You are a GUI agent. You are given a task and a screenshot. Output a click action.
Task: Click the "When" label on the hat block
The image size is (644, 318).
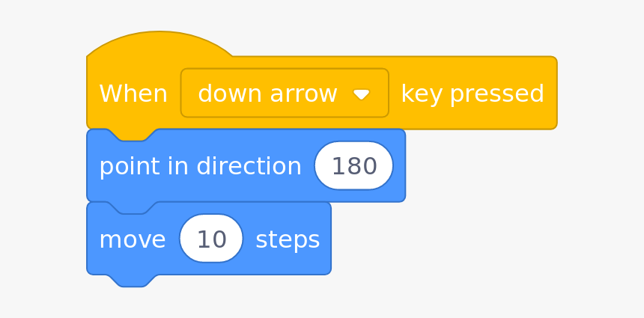click(133, 94)
